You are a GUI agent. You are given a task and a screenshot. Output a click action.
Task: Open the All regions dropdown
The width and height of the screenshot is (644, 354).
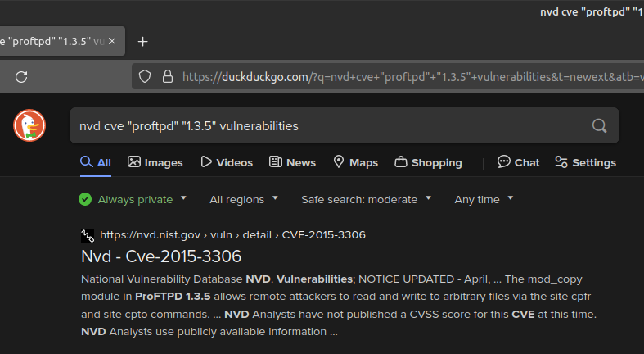(244, 199)
